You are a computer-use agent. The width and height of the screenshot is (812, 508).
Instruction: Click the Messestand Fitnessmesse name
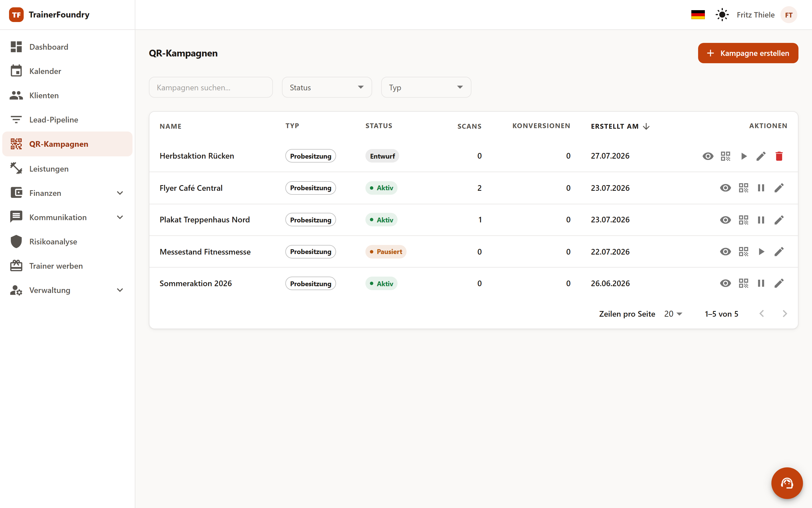(205, 252)
